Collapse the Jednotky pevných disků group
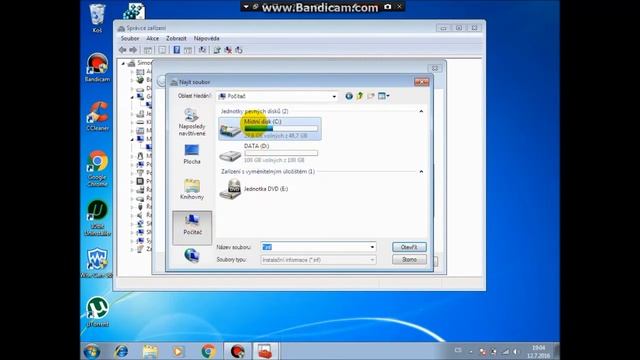Viewport: 640px width, 360px height. tap(421, 111)
